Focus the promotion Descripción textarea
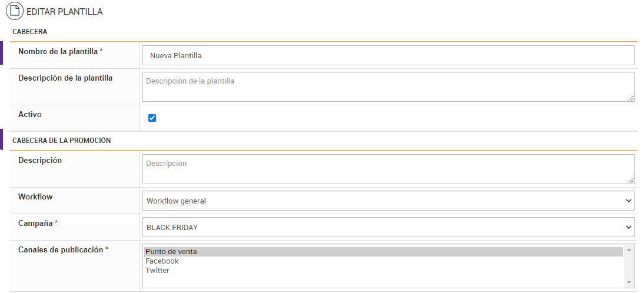644x293 pixels. [x=388, y=169]
